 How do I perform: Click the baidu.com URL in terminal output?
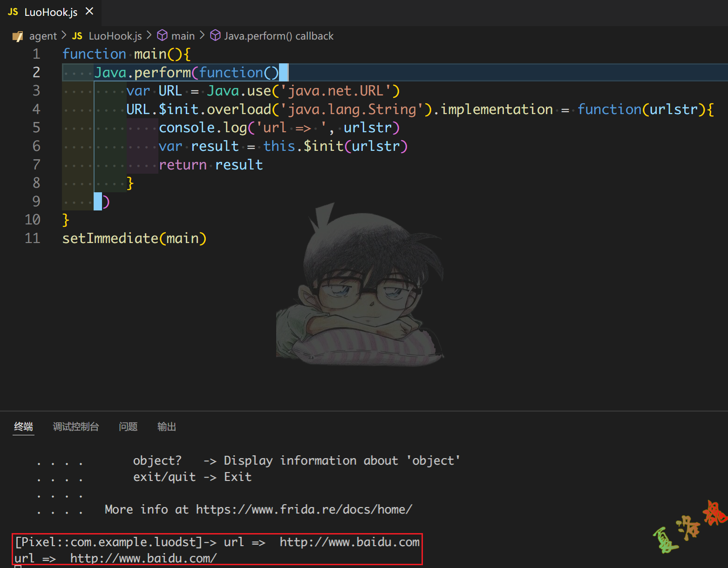click(349, 542)
